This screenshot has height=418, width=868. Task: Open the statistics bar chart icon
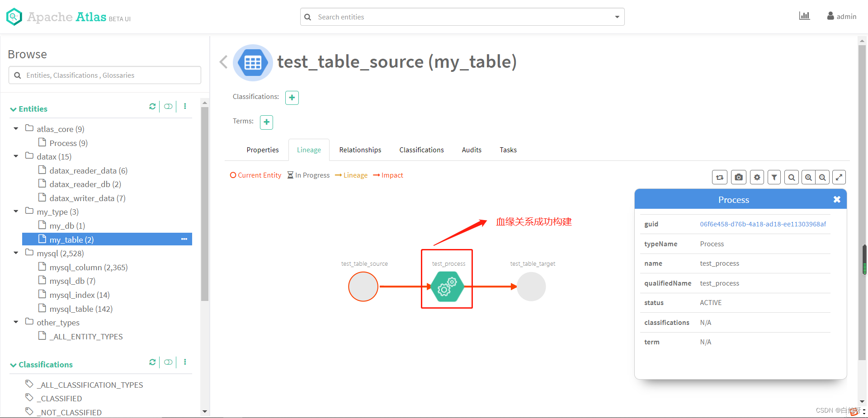804,16
